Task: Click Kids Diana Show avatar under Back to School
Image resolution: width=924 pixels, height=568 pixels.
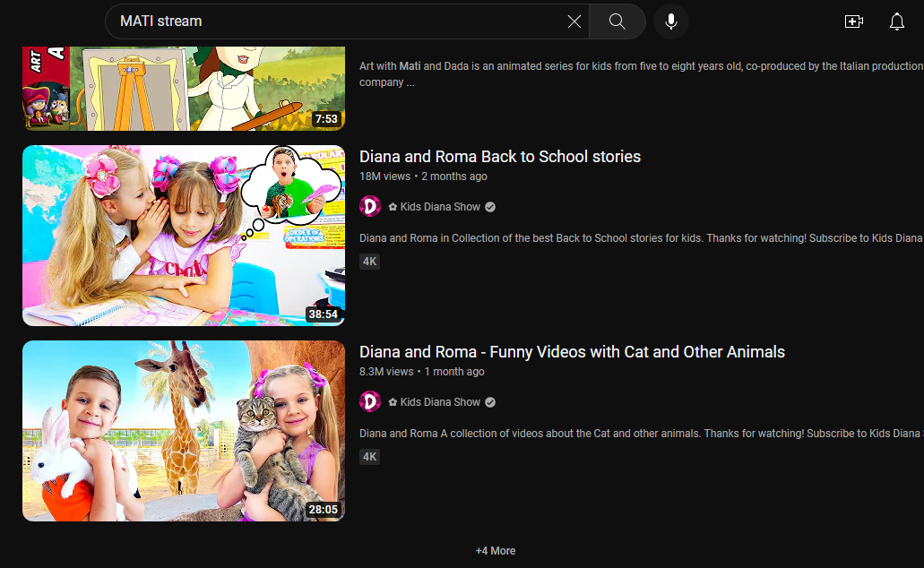Action: (x=370, y=206)
